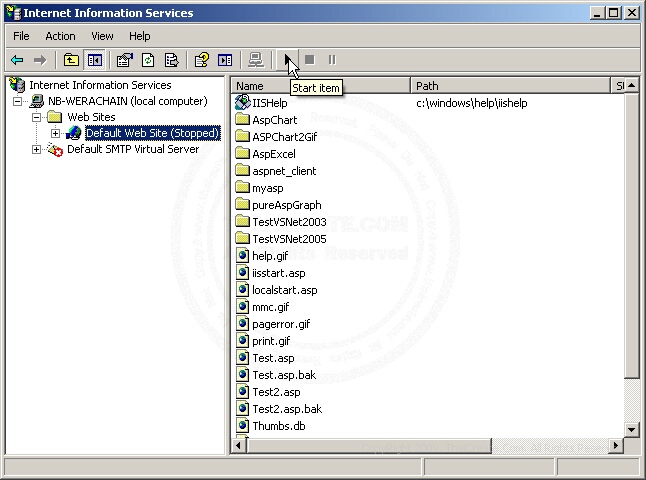Image resolution: width=646 pixels, height=480 pixels.
Task: Click the Export List toolbar icon
Action: tap(171, 60)
